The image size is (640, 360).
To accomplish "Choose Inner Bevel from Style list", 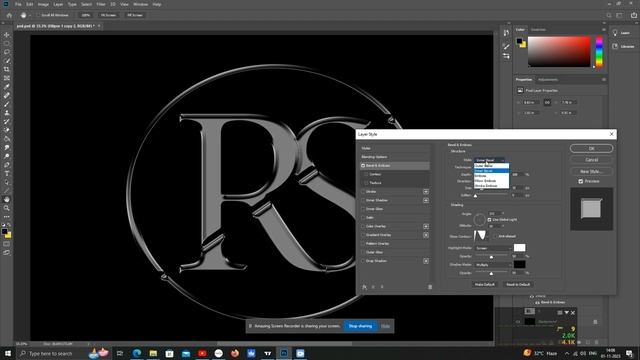I will pyautogui.click(x=491, y=171).
